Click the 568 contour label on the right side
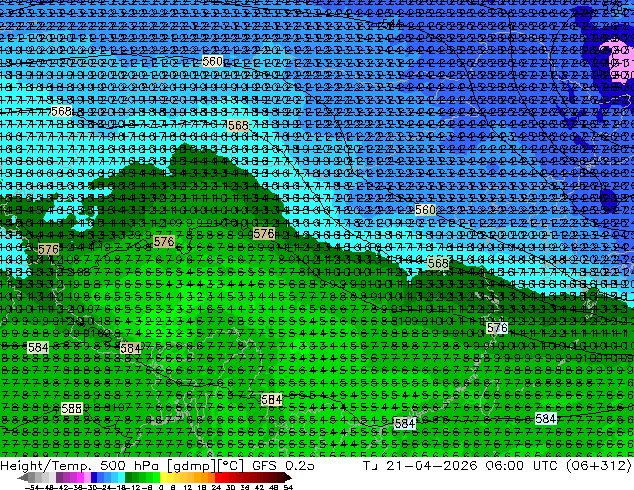 (x=438, y=264)
